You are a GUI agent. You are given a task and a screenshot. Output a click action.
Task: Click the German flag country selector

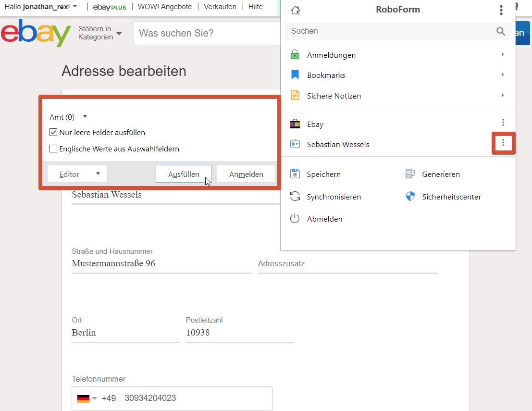coord(83,398)
